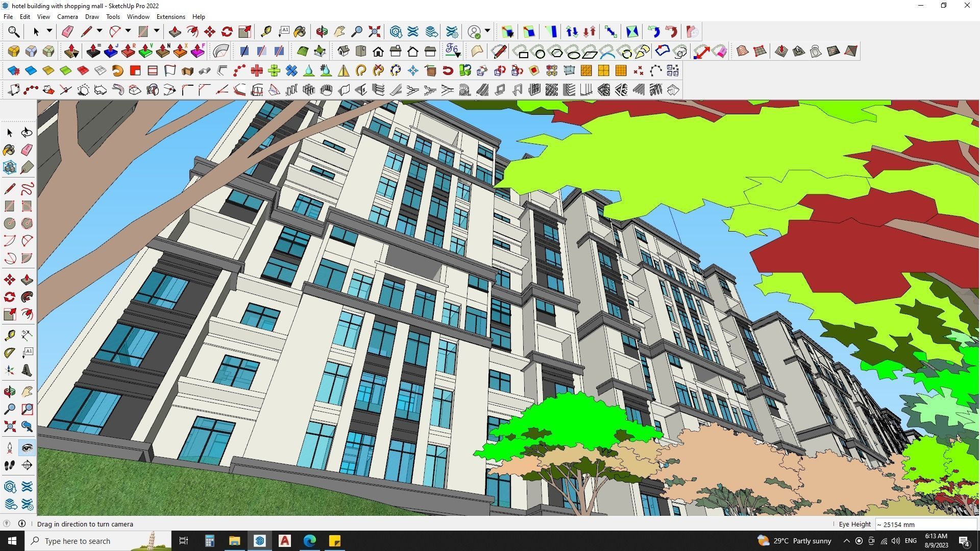This screenshot has width=980, height=551.
Task: Open the Windows Start menu
Action: click(12, 541)
